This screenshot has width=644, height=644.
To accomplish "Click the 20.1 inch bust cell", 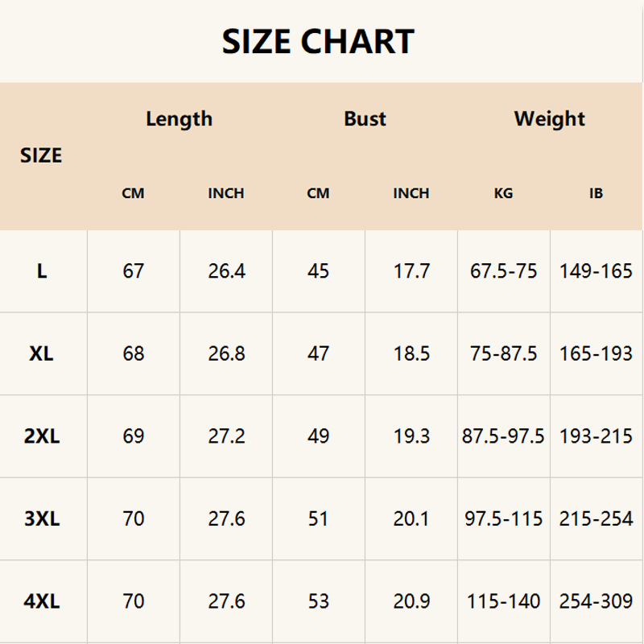I will 411,518.
